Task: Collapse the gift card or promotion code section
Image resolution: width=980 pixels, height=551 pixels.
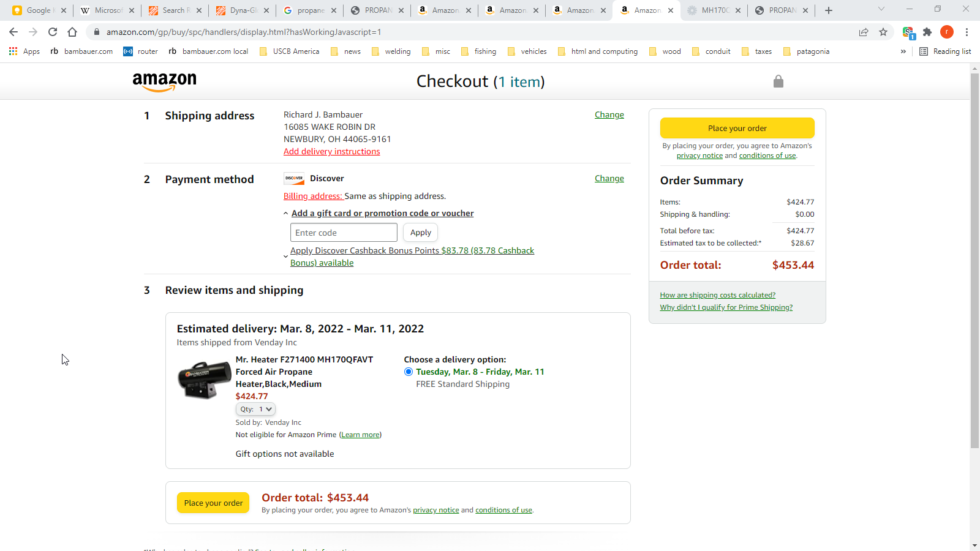Action: click(x=285, y=214)
